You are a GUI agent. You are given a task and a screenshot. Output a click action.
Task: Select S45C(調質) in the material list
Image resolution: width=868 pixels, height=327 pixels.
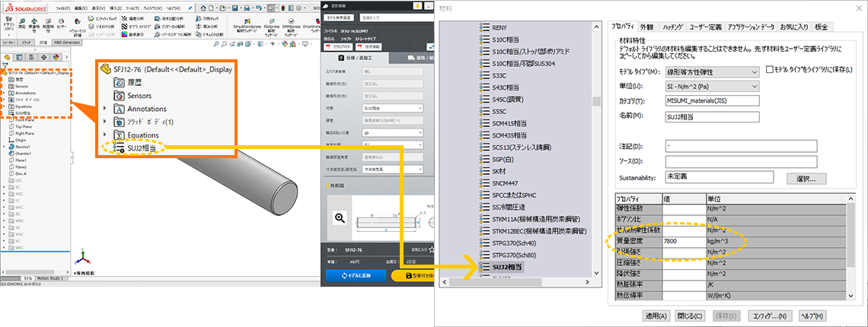509,98
